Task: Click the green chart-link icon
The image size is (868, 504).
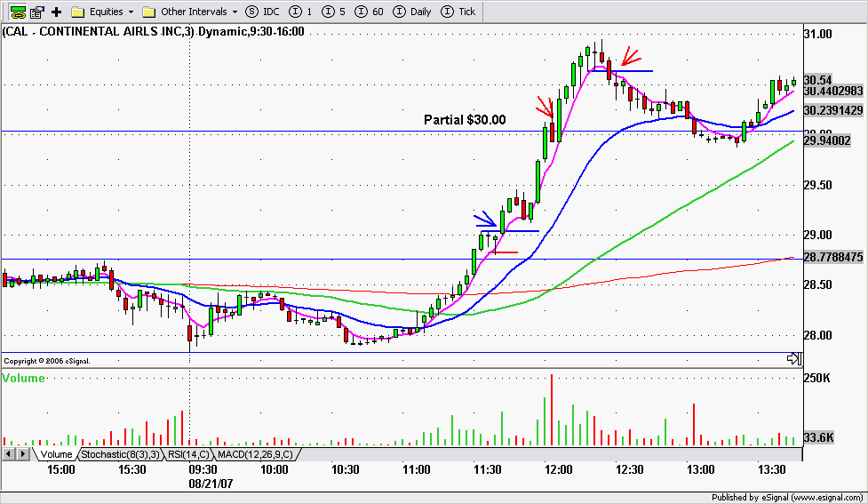Action: point(18,12)
